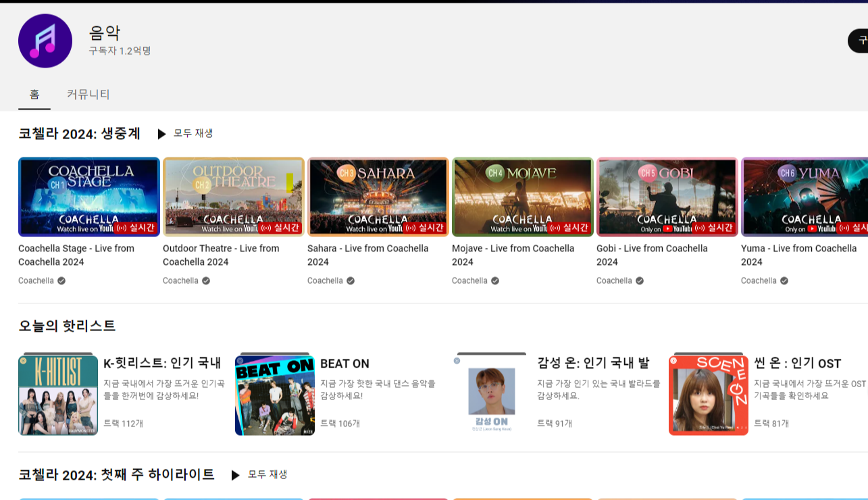Click verified badge under Sahara video
The image size is (868, 500).
(351, 280)
